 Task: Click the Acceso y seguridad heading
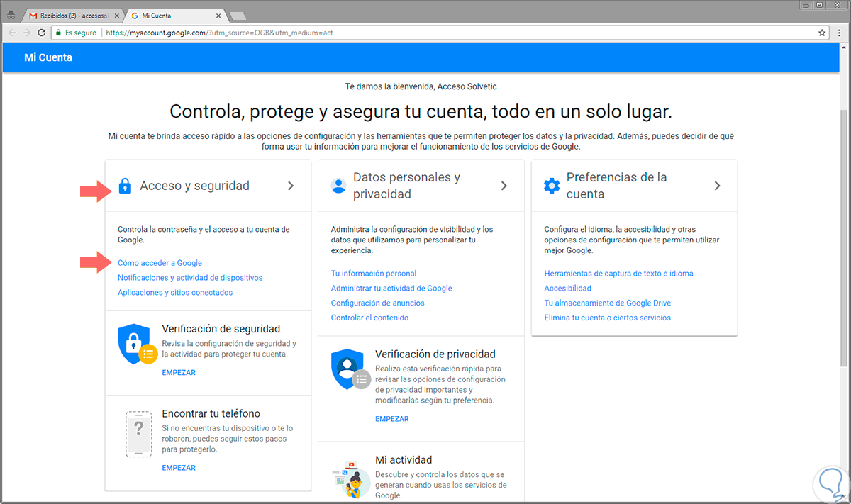(x=195, y=186)
